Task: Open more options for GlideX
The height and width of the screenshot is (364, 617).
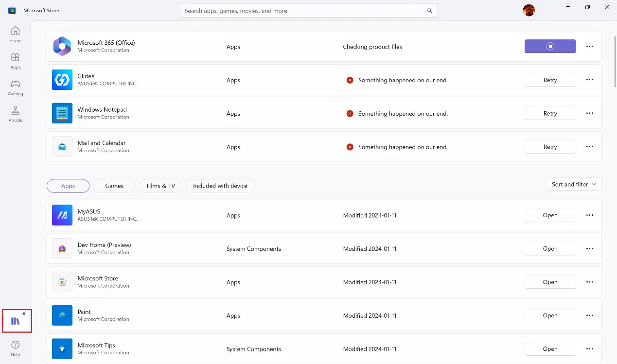Action: [589, 80]
